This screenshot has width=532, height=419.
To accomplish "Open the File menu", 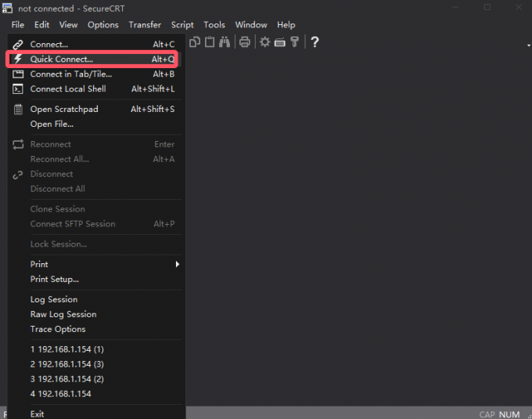I will 18,25.
